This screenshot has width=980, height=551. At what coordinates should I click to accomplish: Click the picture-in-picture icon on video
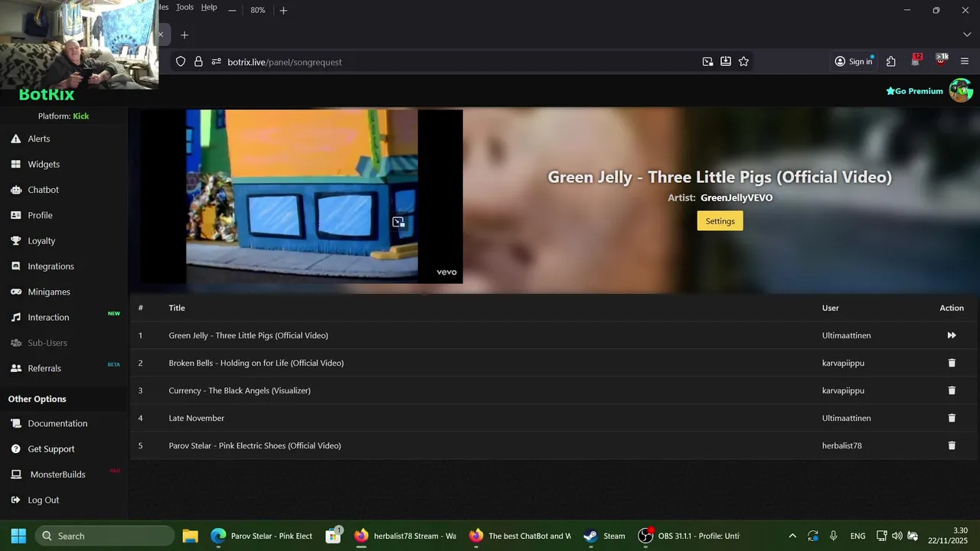398,222
